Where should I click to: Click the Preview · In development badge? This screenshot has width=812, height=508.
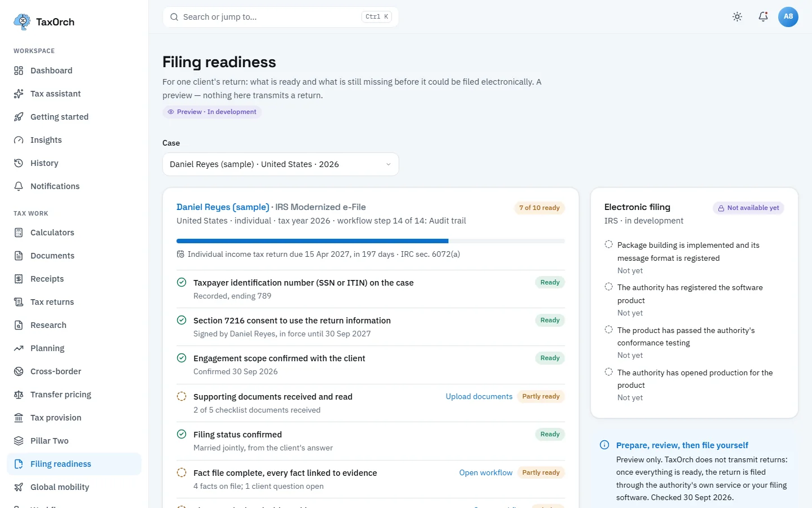tap(212, 112)
